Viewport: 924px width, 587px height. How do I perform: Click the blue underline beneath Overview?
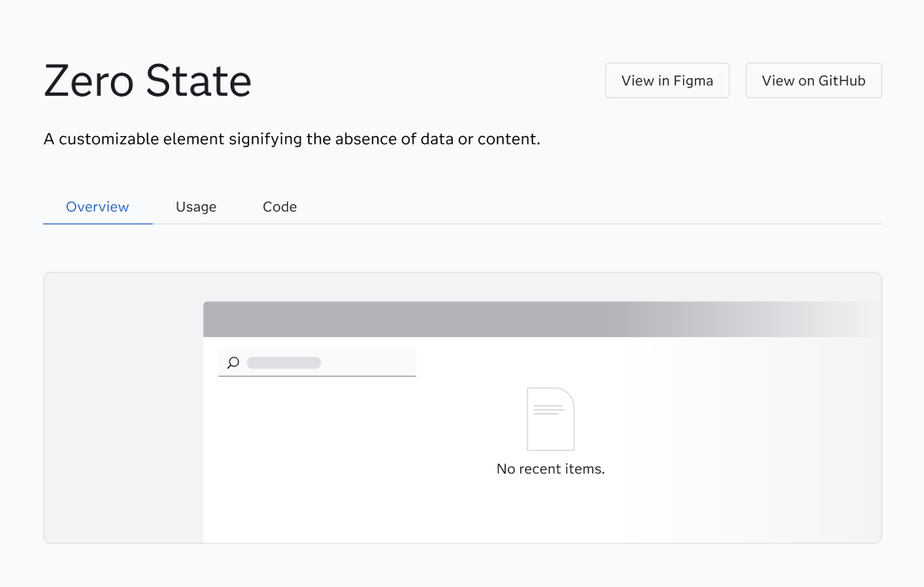(x=98, y=223)
